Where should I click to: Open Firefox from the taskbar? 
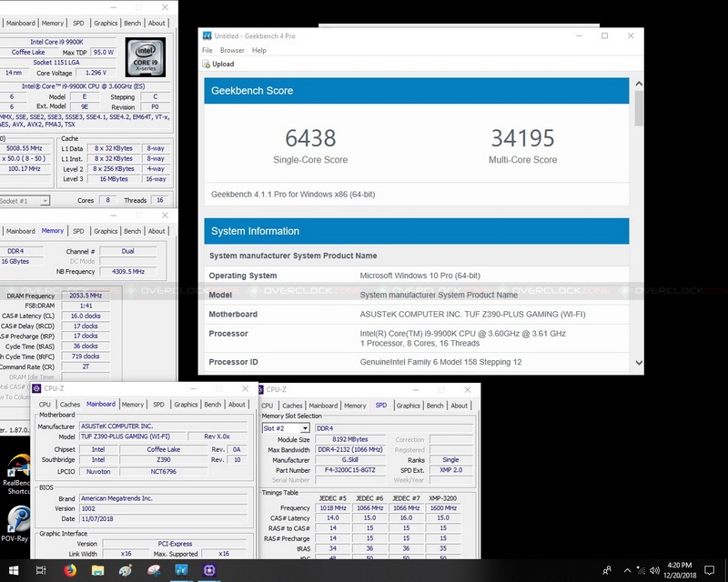point(70,570)
